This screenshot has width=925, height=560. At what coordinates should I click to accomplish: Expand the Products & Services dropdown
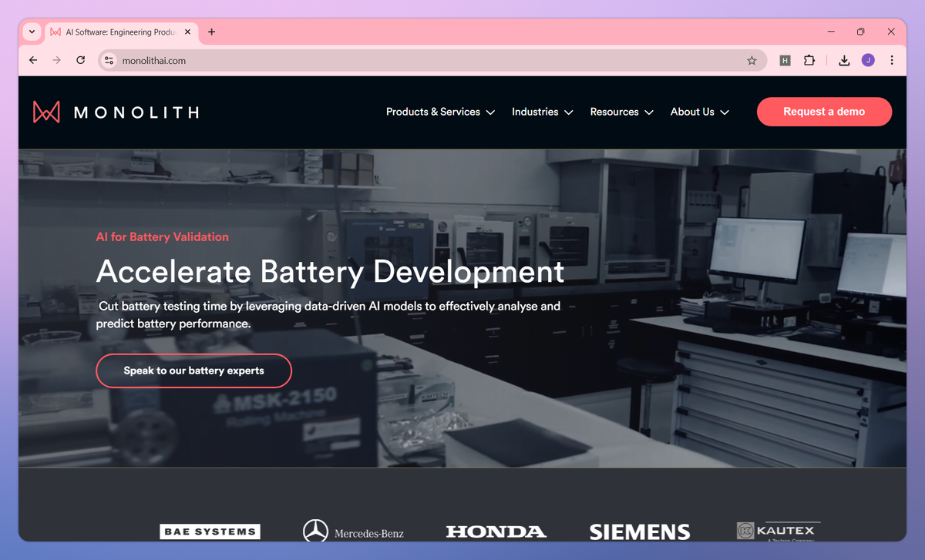(x=440, y=112)
